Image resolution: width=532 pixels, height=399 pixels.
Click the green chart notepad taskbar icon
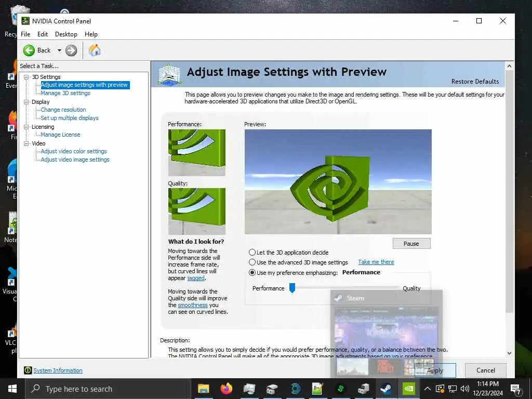coord(317,389)
